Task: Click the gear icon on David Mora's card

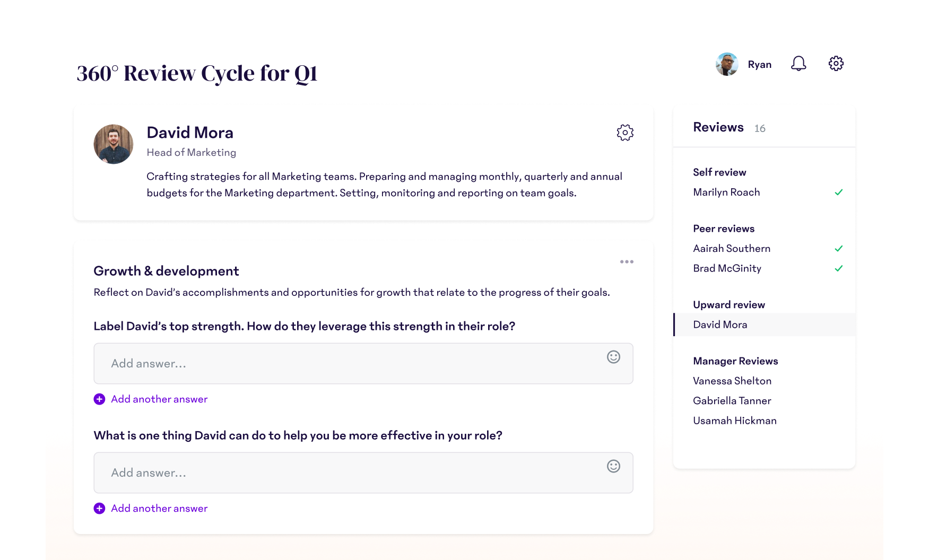Action: pyautogui.click(x=625, y=133)
